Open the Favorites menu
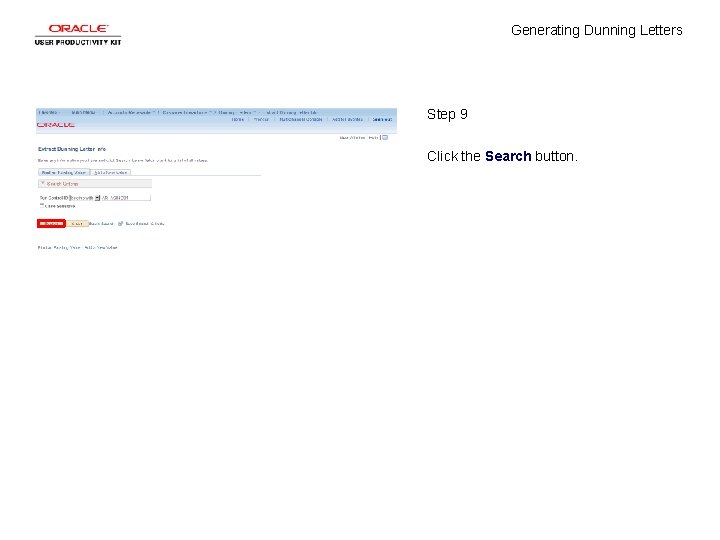The height and width of the screenshot is (540, 720). click(49, 112)
